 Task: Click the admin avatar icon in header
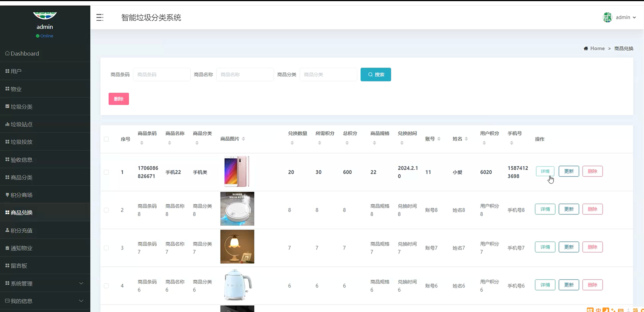(607, 17)
